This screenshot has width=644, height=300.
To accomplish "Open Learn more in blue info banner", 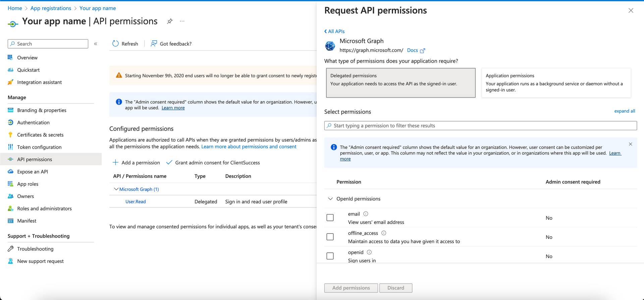I will point(173,108).
